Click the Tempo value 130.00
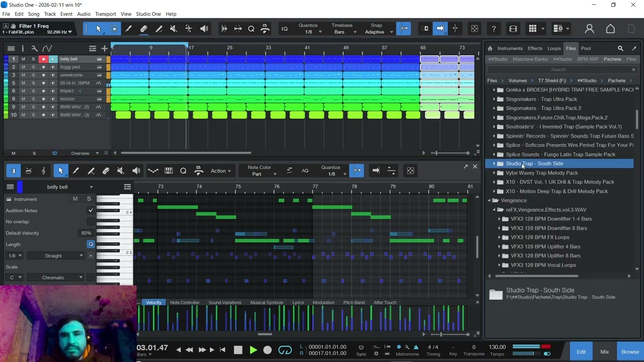 tap(498, 347)
